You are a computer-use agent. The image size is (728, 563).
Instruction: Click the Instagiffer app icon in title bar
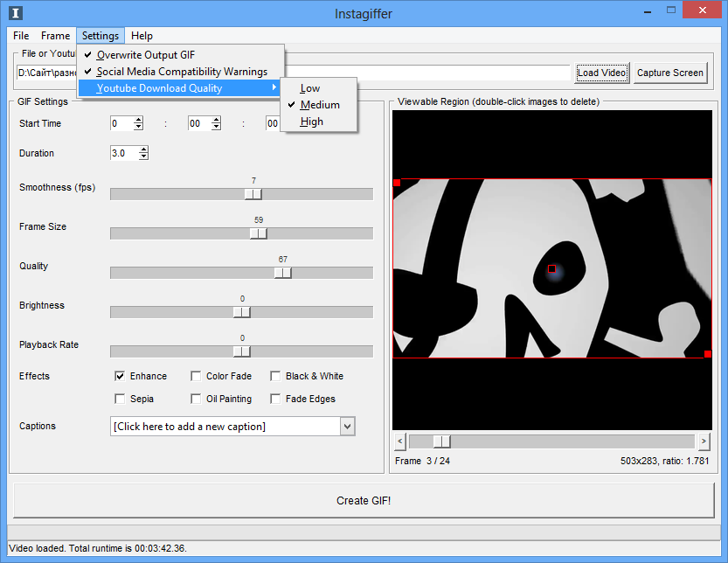pyautogui.click(x=16, y=13)
